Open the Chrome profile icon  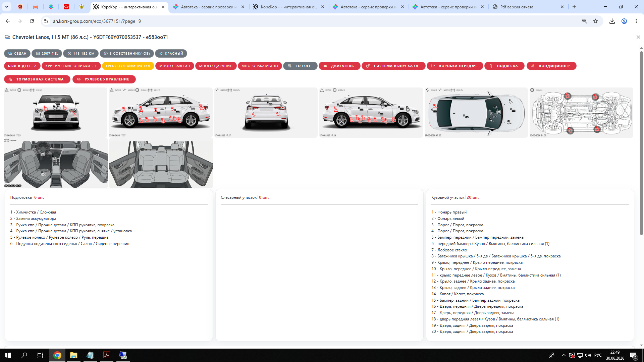coord(624,21)
